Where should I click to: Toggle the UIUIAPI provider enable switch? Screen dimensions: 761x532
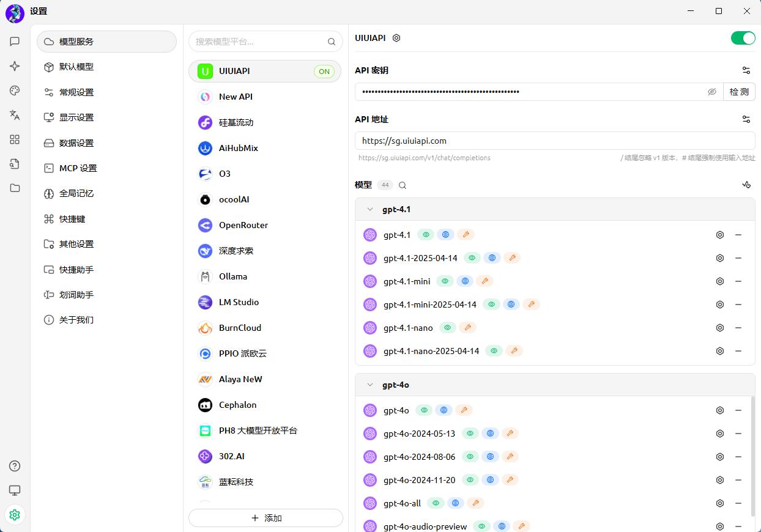743,38
